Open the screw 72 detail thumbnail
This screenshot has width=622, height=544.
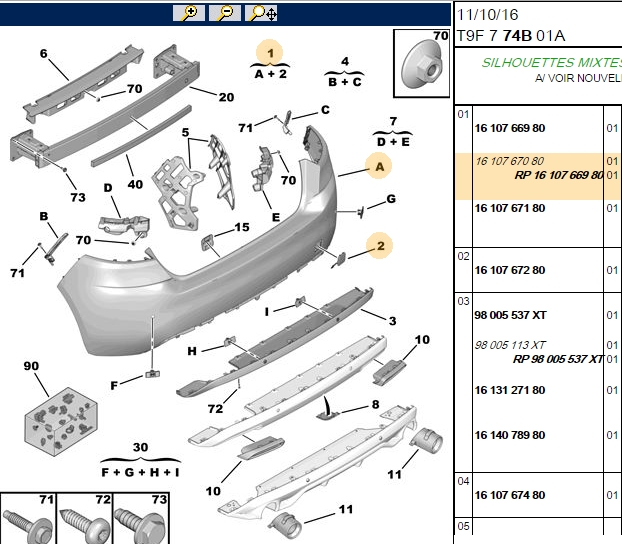[x=85, y=519]
